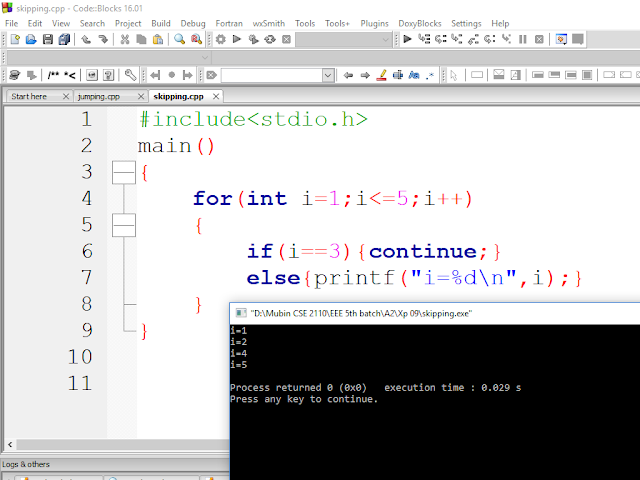Image resolution: width=640 pixels, height=480 pixels.
Task: Rebuild the project with the cycle arrows icon
Action: (270, 39)
